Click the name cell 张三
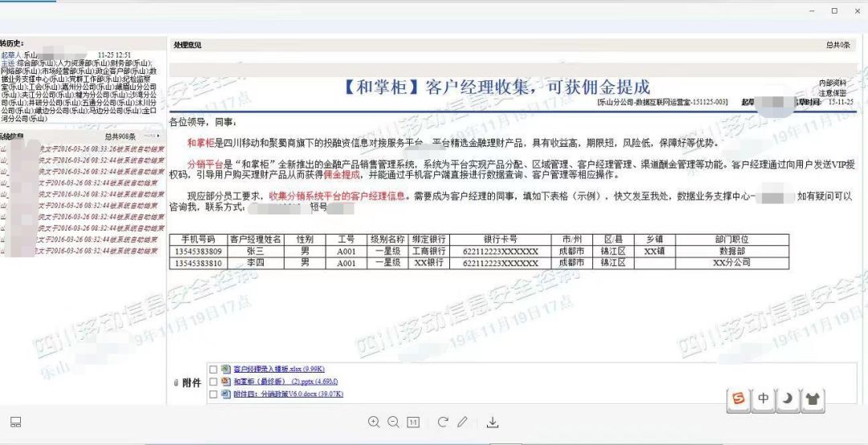Image resolution: width=868 pixels, height=445 pixels. point(256,251)
